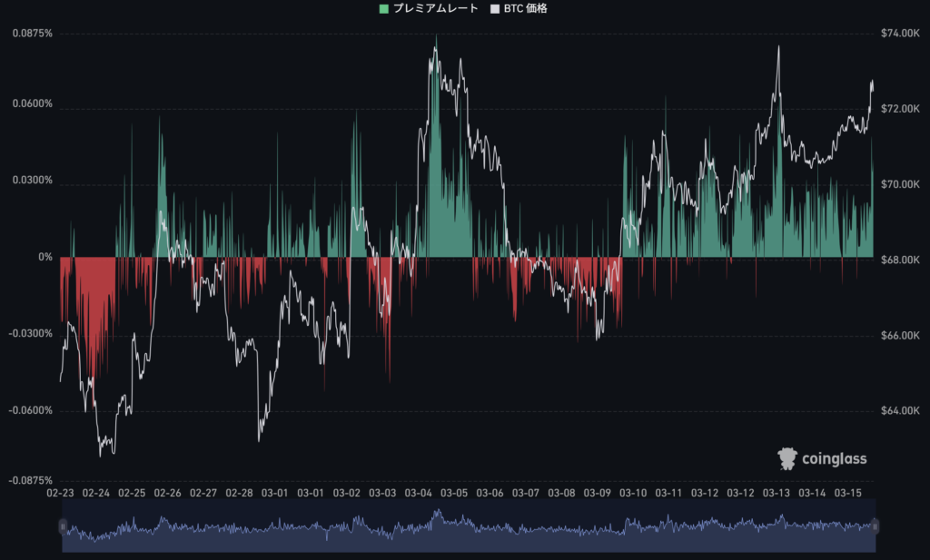
Task: Click the left range slider handle
Action: click(x=63, y=526)
